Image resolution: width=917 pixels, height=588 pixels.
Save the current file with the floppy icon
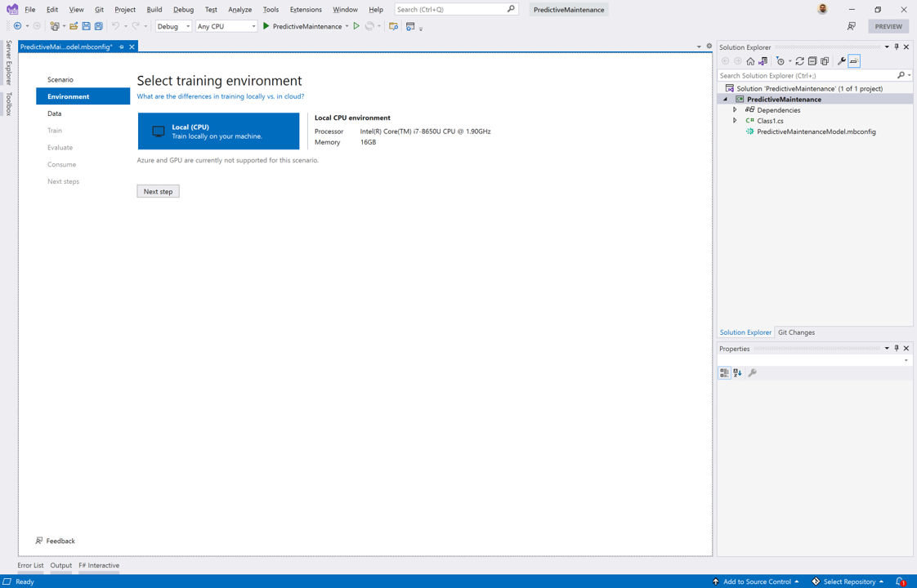(x=86, y=25)
